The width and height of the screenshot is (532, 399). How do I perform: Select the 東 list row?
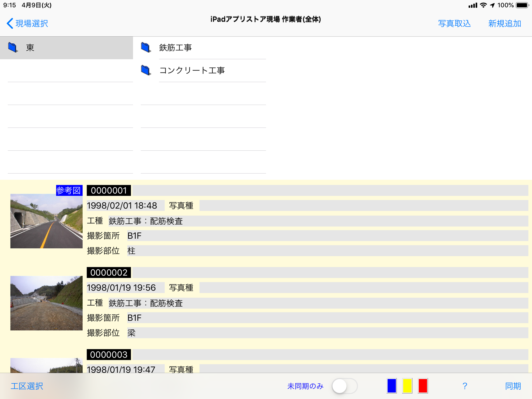pos(66,48)
